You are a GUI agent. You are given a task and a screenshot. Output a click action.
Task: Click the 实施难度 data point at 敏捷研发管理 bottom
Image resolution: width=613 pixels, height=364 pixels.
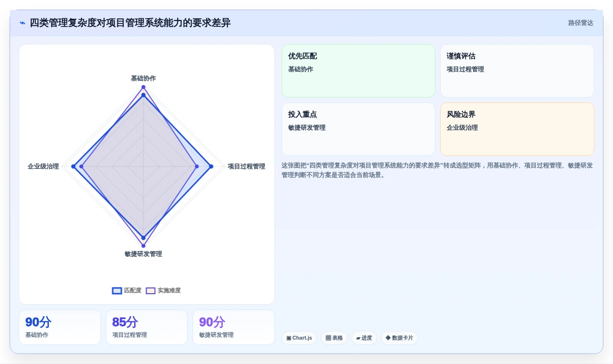point(143,246)
